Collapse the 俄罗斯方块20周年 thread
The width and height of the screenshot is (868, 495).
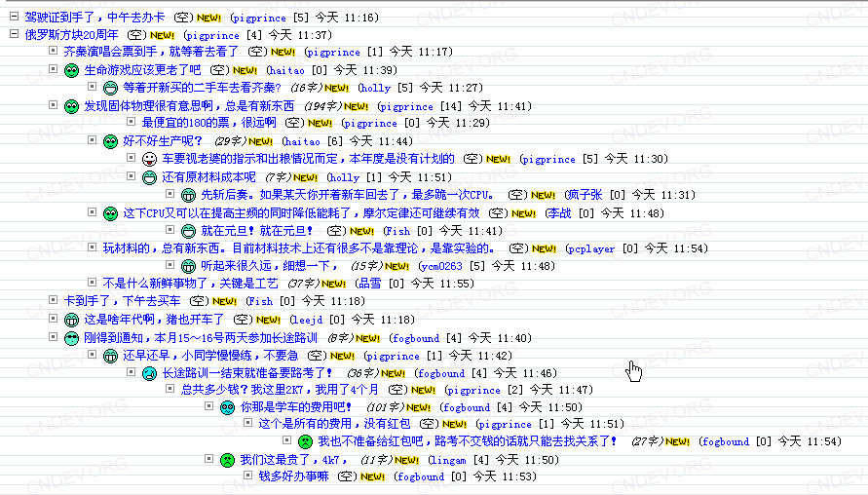tap(15, 34)
